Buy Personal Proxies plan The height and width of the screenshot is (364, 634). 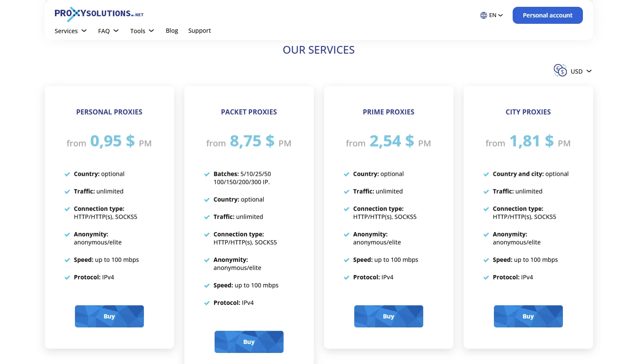click(109, 316)
